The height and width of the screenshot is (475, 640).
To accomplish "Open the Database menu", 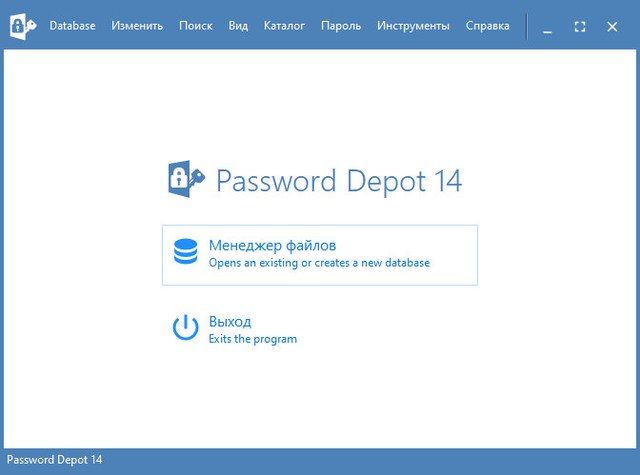I will (72, 26).
